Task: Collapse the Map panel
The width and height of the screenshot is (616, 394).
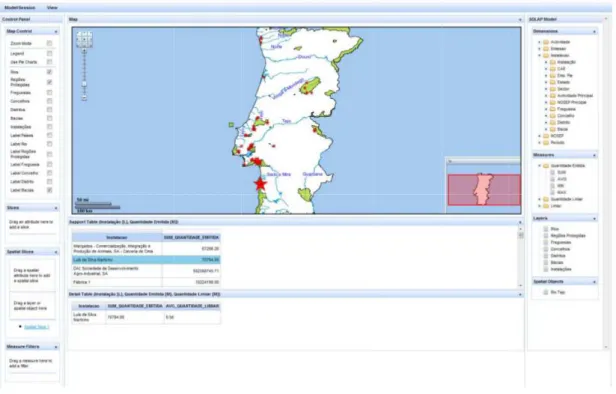Action: (x=520, y=20)
